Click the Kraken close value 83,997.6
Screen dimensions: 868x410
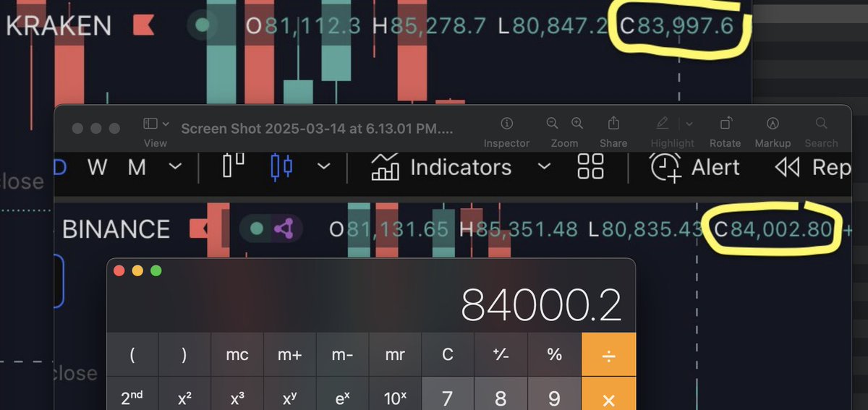[685, 26]
